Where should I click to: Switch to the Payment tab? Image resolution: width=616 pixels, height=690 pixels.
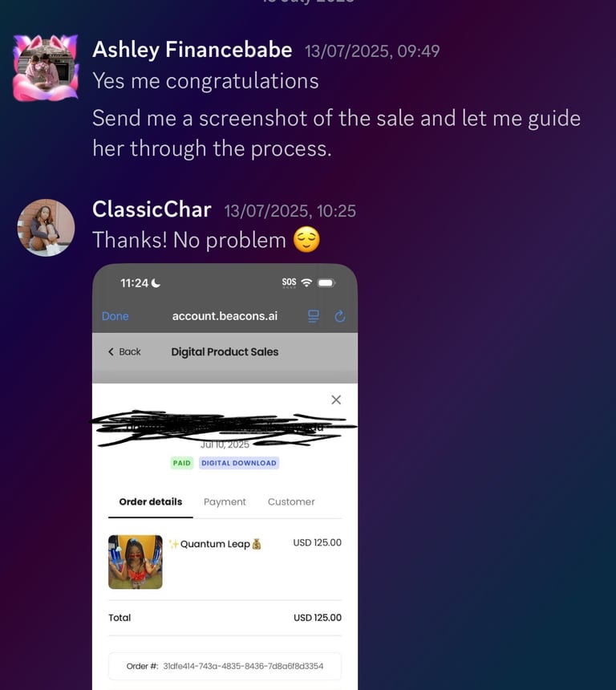point(225,501)
